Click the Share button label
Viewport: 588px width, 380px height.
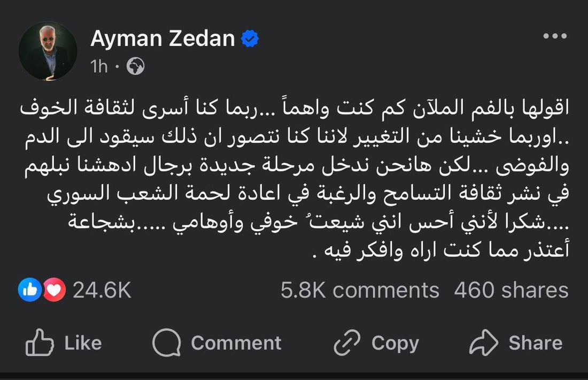point(535,343)
